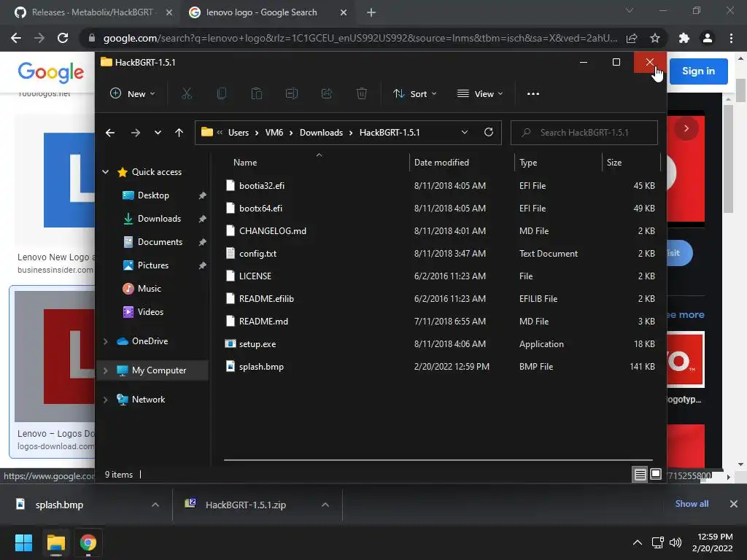This screenshot has width=747, height=560.
Task: Click the Delete trash icon
Action: [x=362, y=94]
